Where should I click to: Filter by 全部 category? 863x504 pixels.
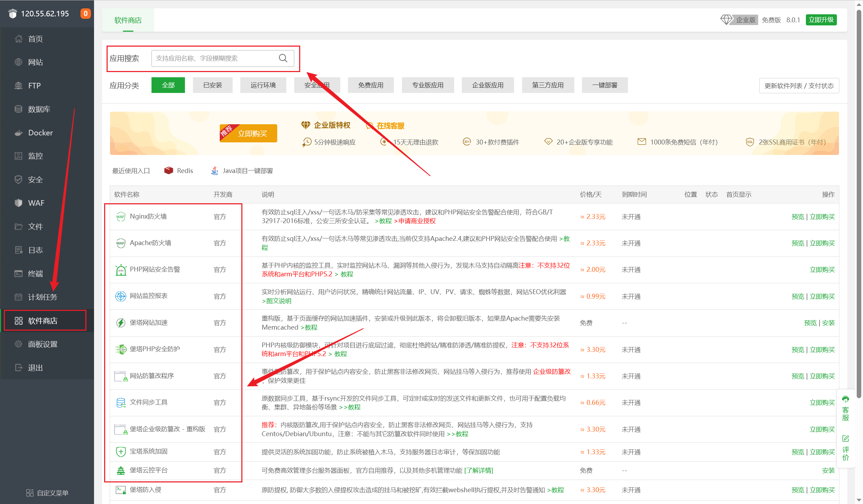[x=168, y=85]
